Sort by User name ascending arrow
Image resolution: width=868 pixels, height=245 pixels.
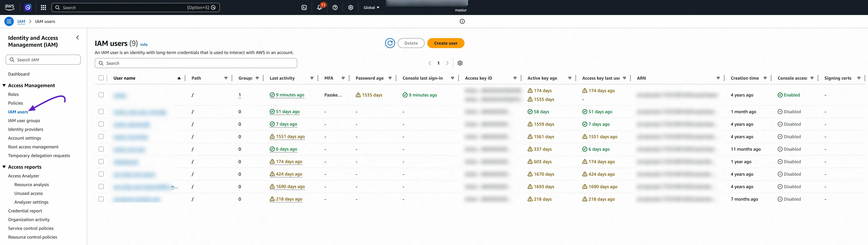pos(179,78)
